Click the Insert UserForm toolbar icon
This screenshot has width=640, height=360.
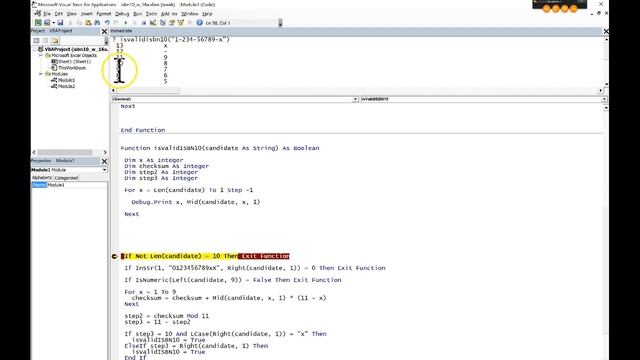47,23
